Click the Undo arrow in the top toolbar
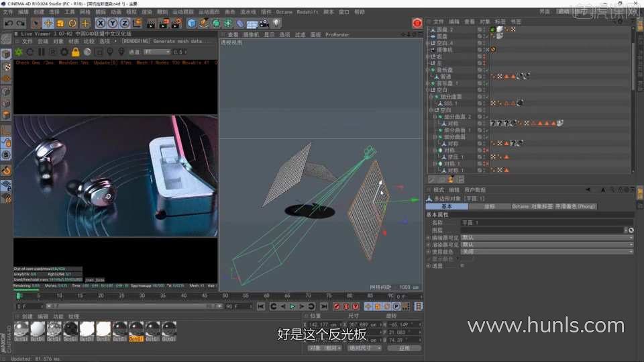The width and height of the screenshot is (644, 362). coord(8,24)
